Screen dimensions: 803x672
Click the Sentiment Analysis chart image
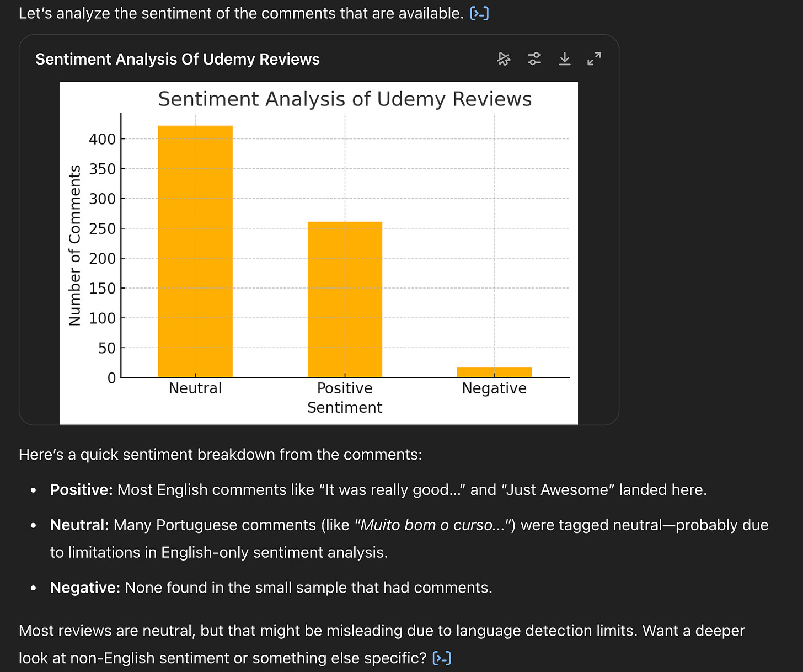[x=319, y=253]
